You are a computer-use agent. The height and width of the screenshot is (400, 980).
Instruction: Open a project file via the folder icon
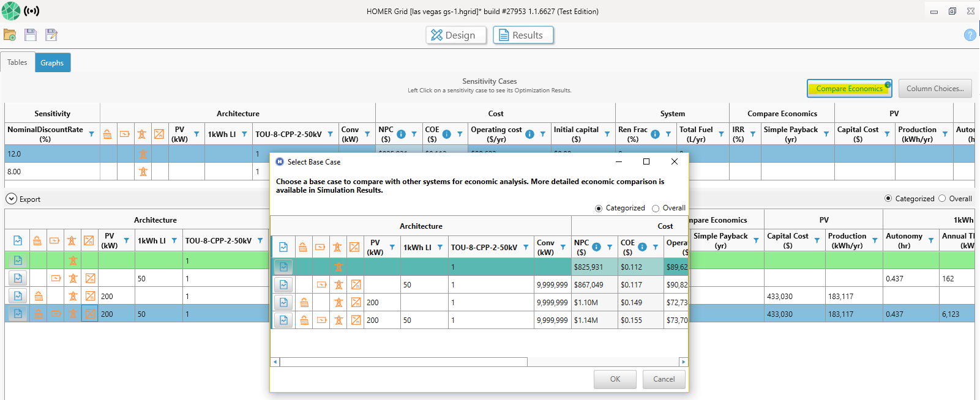click(x=10, y=35)
